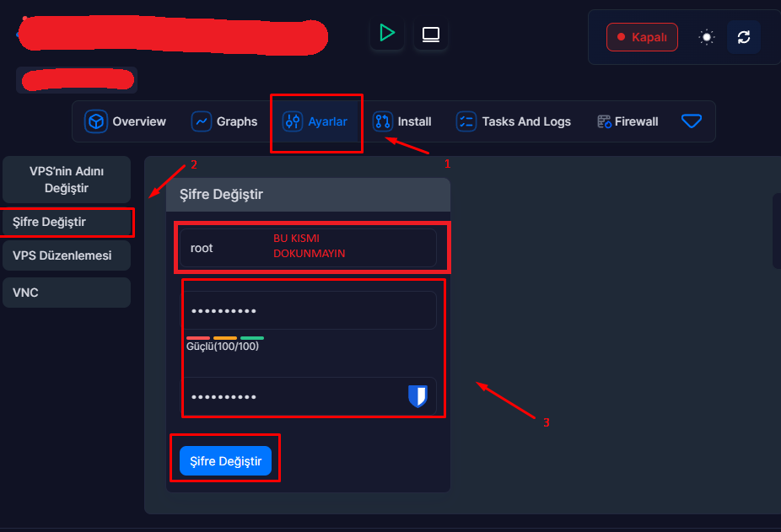Viewport: 781px width, 532px height.
Task: Open the console via the laptop icon
Action: coord(431,35)
